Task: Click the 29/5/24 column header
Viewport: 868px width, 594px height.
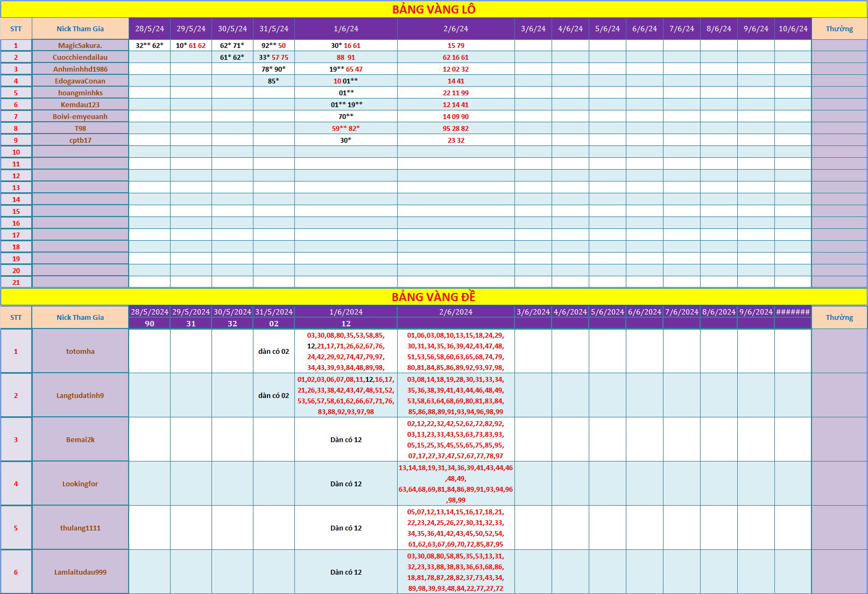Action: click(191, 29)
